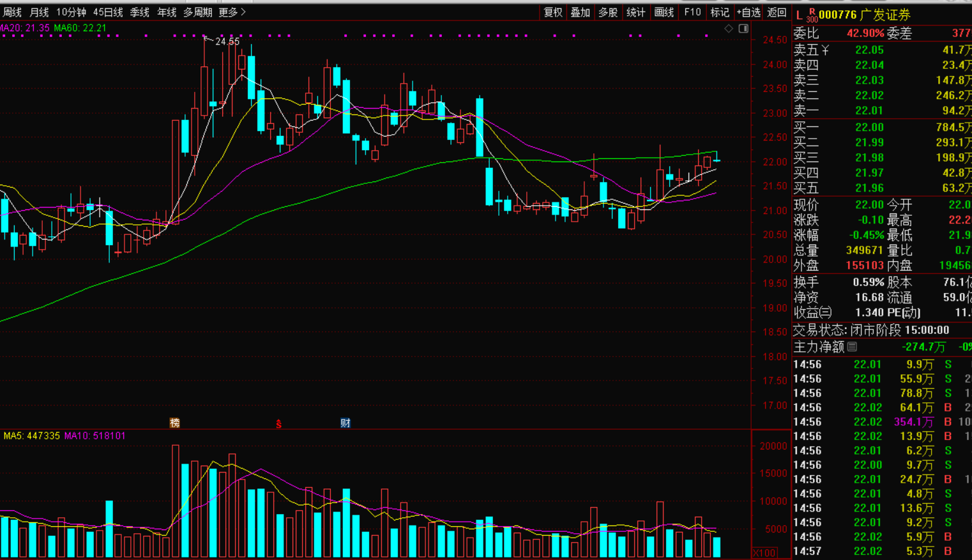Click the MA10: 518101 volume label
Image resolution: width=972 pixels, height=560 pixels.
pyautogui.click(x=95, y=435)
